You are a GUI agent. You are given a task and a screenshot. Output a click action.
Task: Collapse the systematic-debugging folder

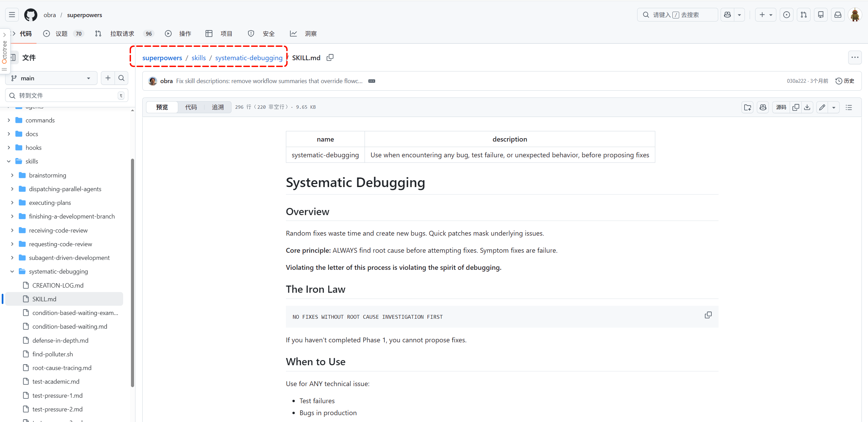pyautogui.click(x=12, y=271)
